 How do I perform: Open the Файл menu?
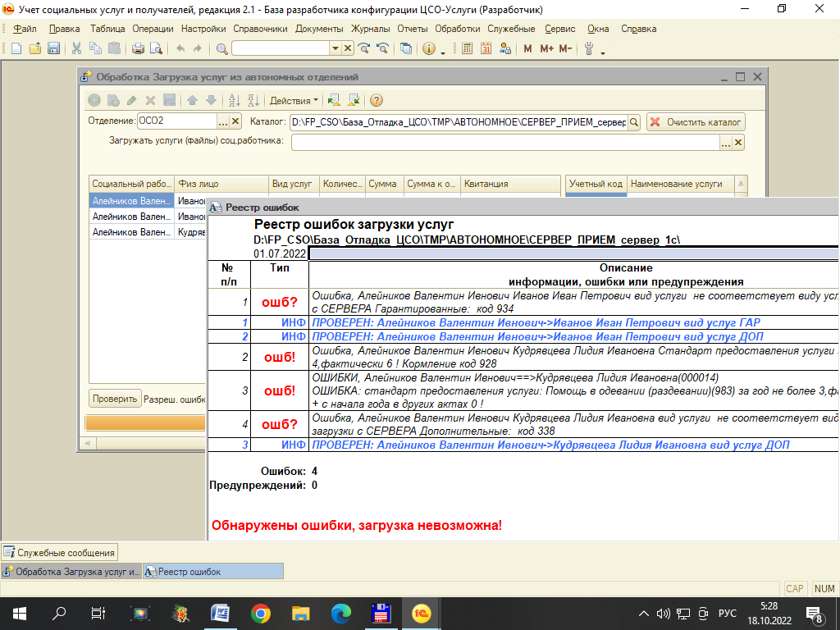point(25,29)
